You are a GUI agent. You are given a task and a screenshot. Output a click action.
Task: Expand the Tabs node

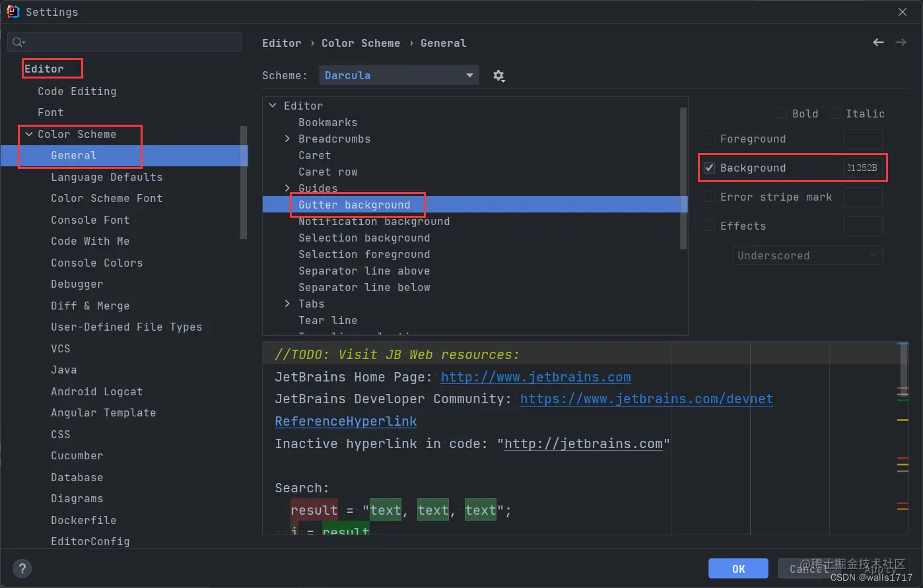(287, 304)
